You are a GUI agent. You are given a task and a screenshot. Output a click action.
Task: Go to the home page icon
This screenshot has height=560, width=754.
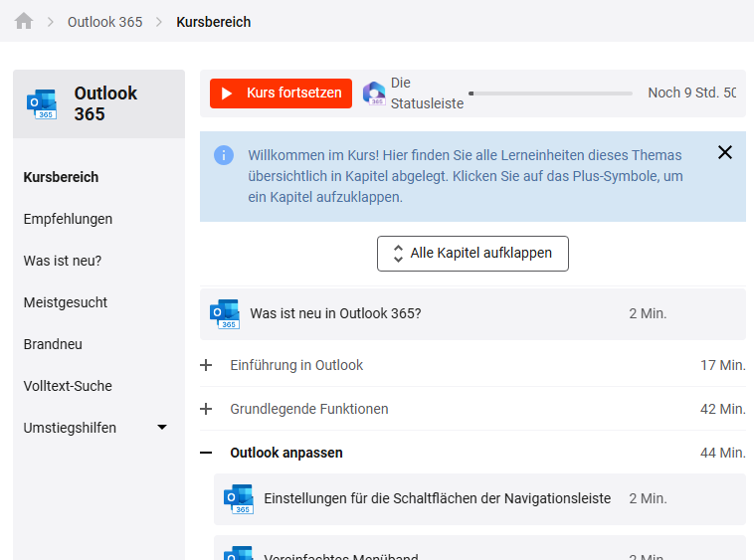point(24,21)
